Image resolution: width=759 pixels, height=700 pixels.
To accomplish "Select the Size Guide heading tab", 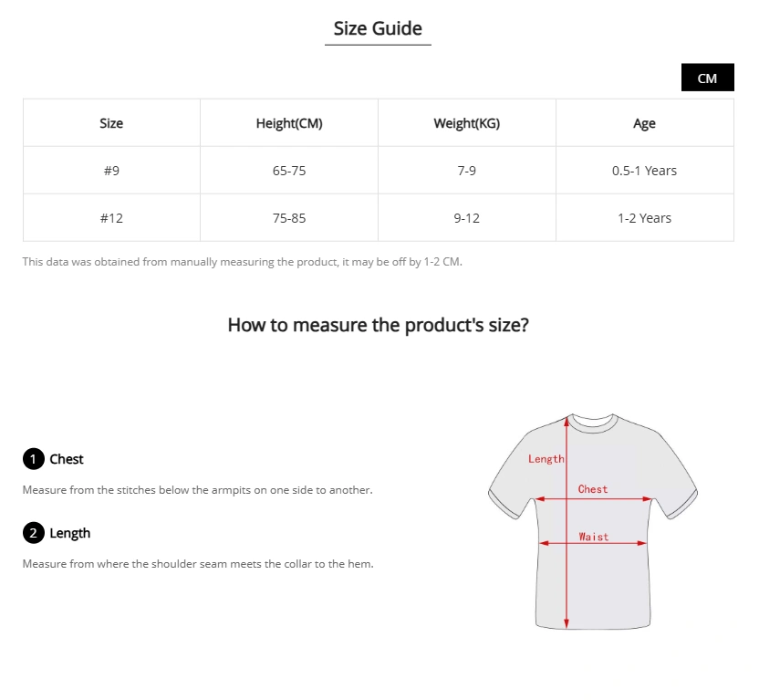I will click(x=378, y=28).
